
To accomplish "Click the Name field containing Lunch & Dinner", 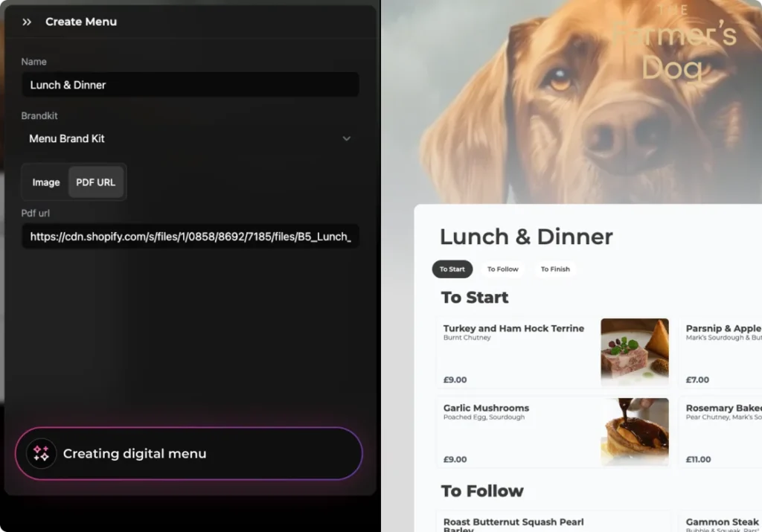I will pyautogui.click(x=190, y=85).
